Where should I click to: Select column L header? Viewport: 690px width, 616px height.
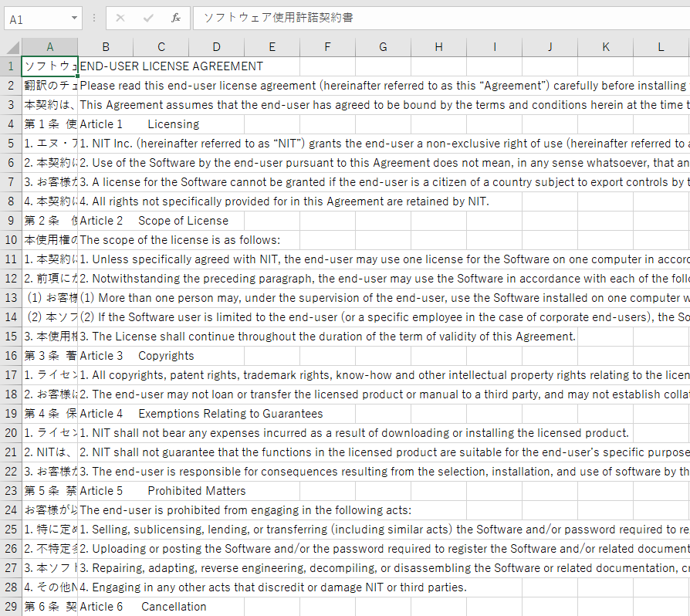point(661,47)
